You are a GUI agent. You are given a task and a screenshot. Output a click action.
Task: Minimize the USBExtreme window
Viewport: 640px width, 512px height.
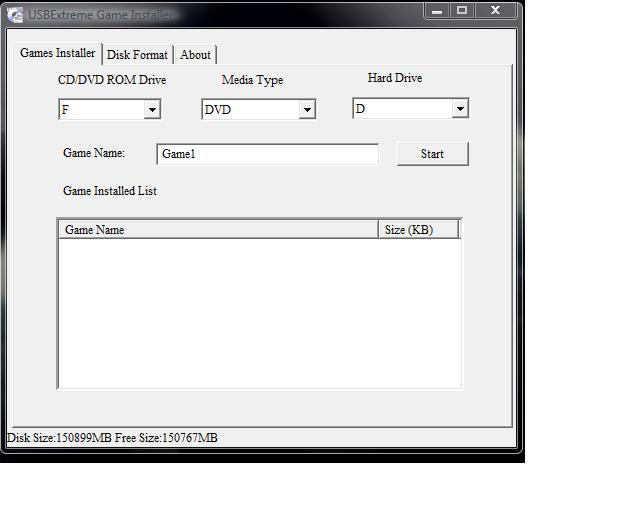pyautogui.click(x=437, y=11)
